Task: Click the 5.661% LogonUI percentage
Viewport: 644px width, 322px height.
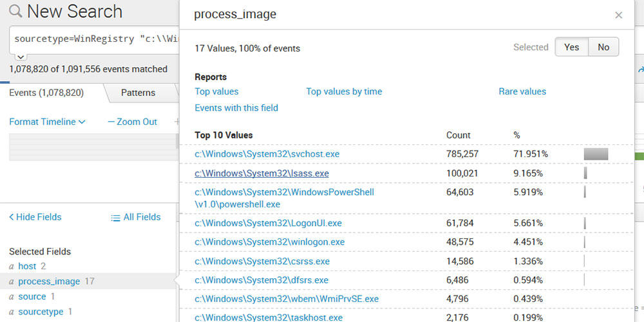Action: [x=528, y=223]
